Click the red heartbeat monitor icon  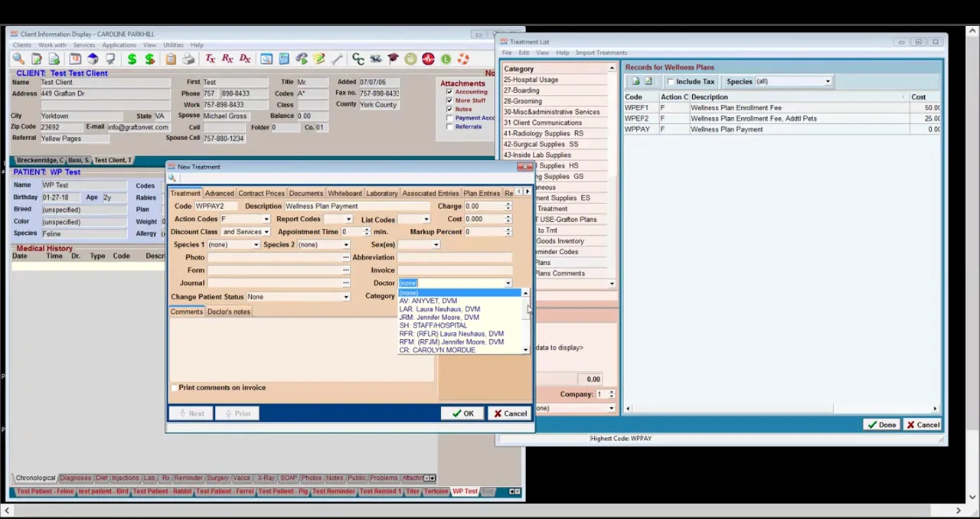(x=428, y=59)
